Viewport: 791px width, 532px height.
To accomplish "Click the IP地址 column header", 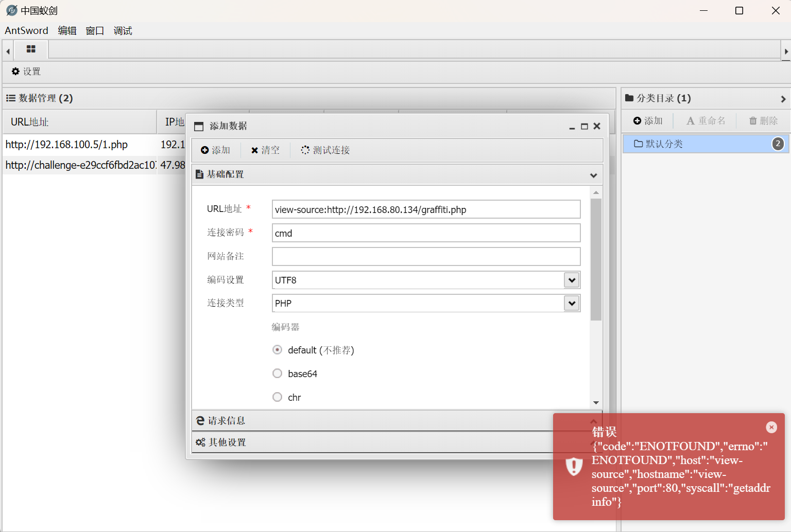I will pyautogui.click(x=175, y=122).
